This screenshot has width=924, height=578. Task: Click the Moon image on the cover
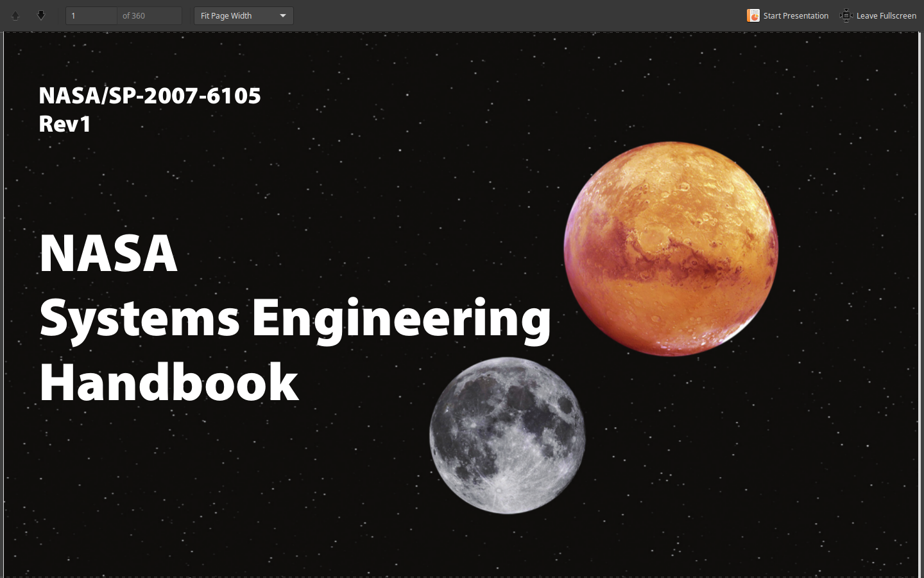point(508,435)
